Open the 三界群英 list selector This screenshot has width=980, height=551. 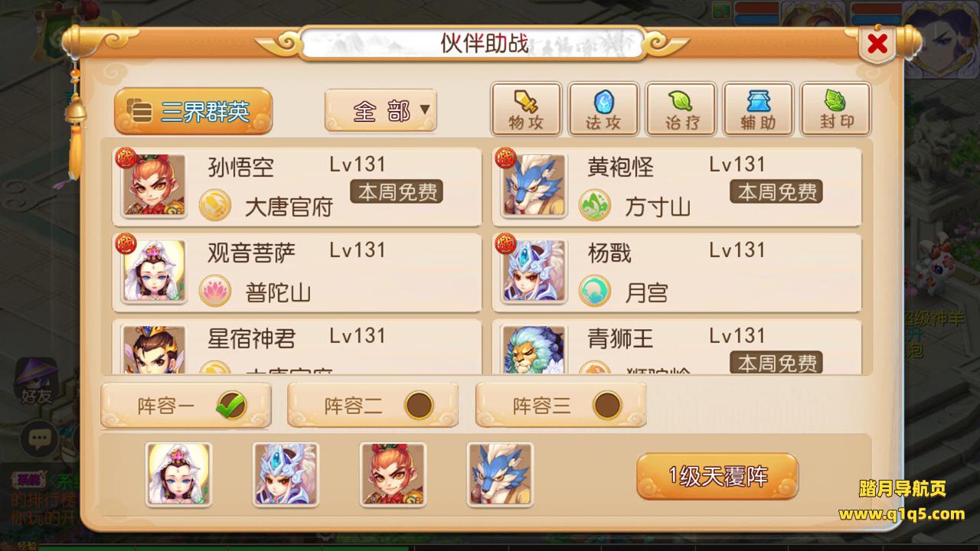click(193, 112)
